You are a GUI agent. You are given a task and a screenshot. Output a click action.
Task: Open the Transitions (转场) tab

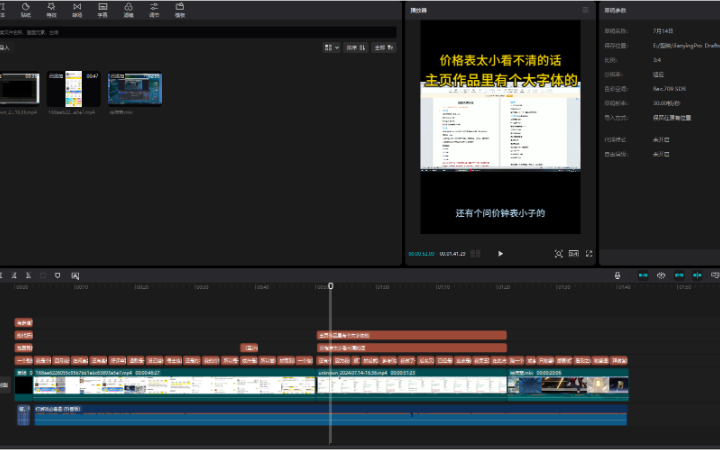click(x=77, y=10)
